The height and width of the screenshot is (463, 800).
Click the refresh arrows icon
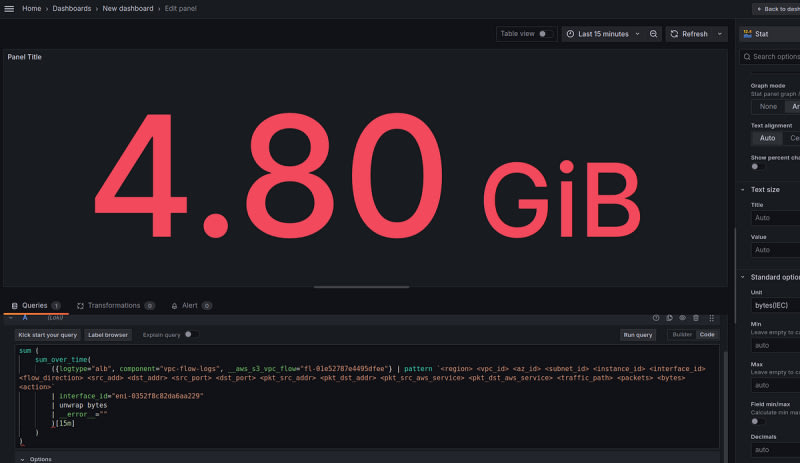pos(674,34)
